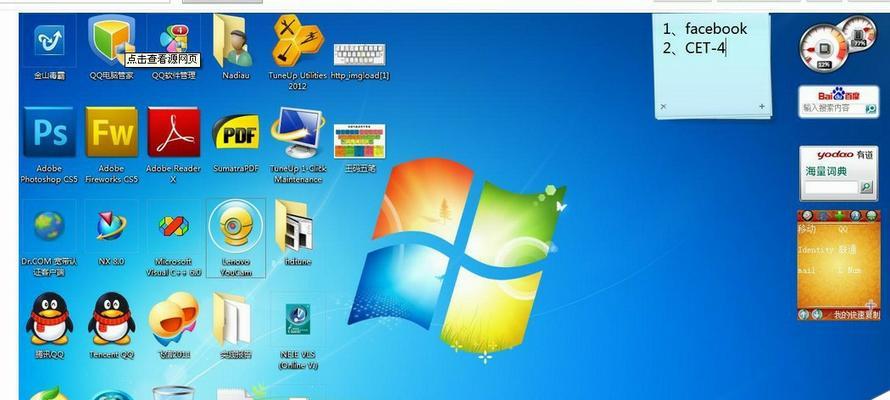The image size is (890, 400).
Task: Click the yodao dictionary search button
Action: tap(866, 186)
